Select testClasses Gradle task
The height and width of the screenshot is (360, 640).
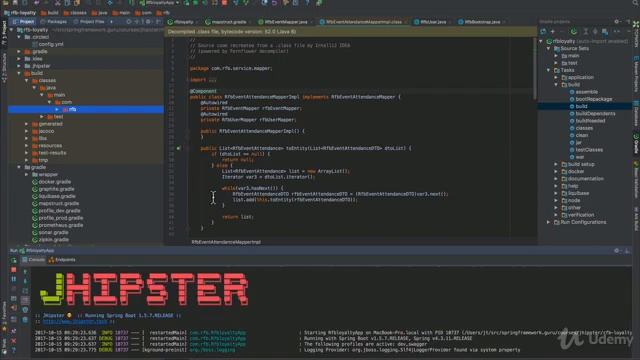pos(586,150)
